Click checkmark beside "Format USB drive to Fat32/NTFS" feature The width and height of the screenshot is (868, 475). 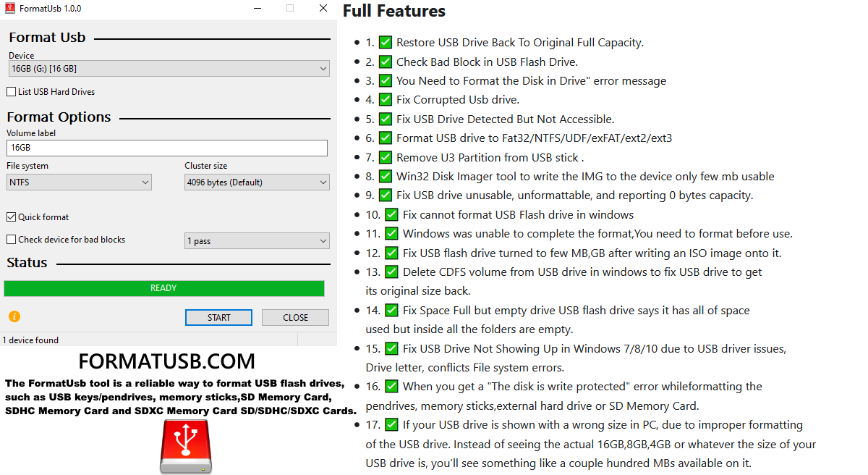(385, 138)
